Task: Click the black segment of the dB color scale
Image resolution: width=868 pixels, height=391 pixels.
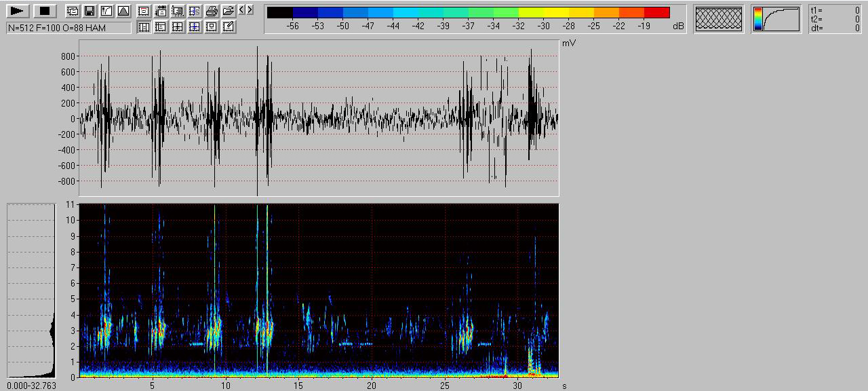Action: (x=280, y=12)
